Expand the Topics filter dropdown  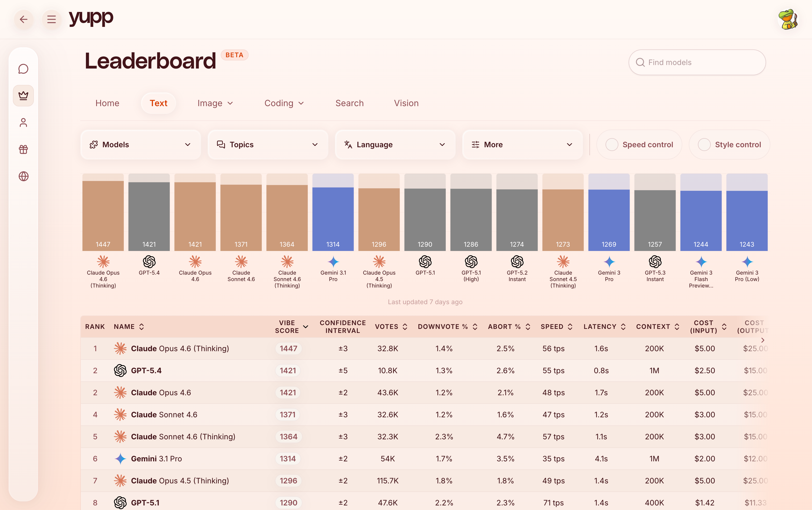(268, 144)
